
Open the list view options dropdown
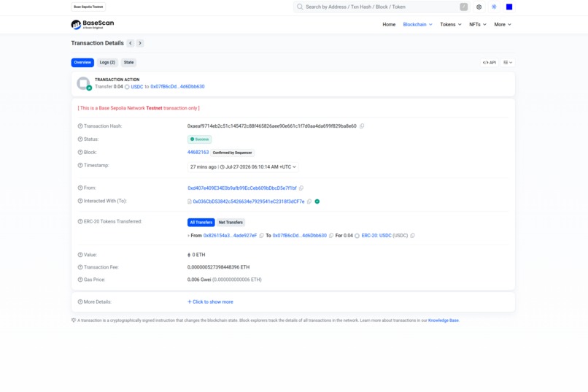[508, 63]
